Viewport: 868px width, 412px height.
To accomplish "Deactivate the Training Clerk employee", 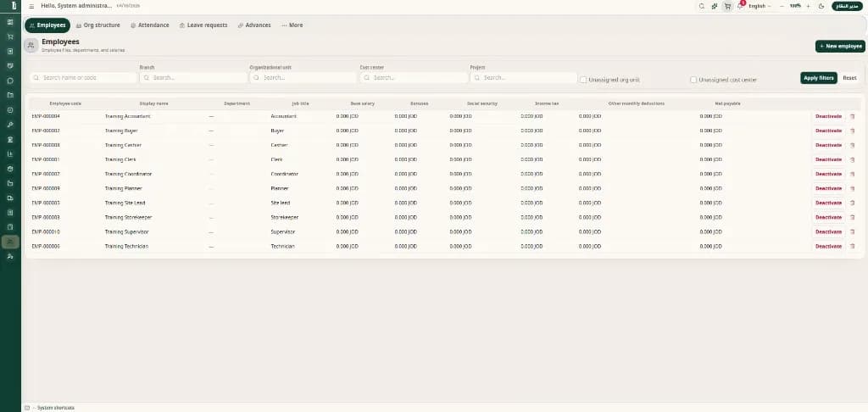I will click(828, 159).
